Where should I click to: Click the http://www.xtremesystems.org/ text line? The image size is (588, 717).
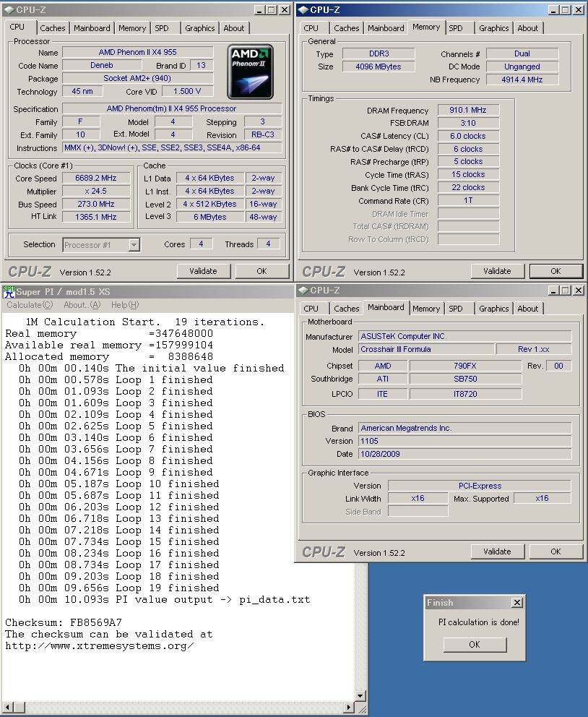[x=100, y=645]
